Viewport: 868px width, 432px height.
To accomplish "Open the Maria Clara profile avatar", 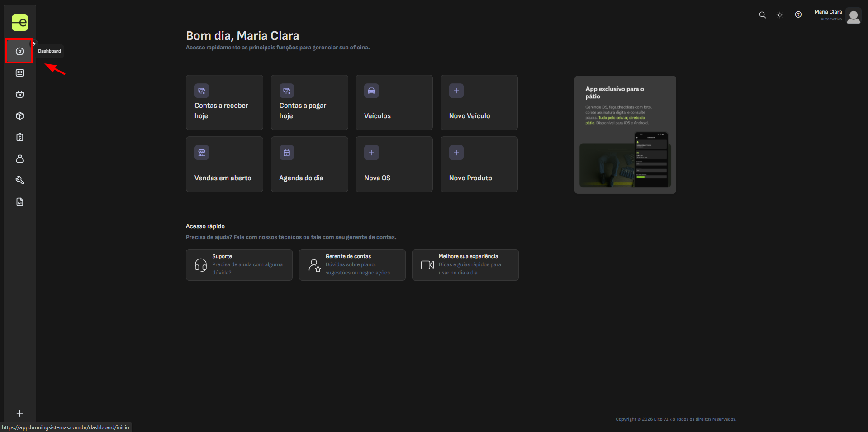I will coord(854,16).
